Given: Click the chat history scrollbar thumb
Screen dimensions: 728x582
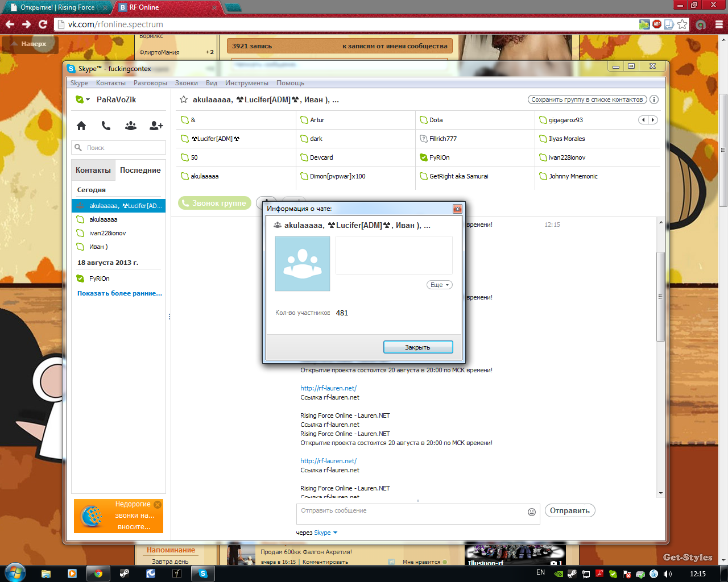Looking at the screenshot, I should click(x=660, y=296).
